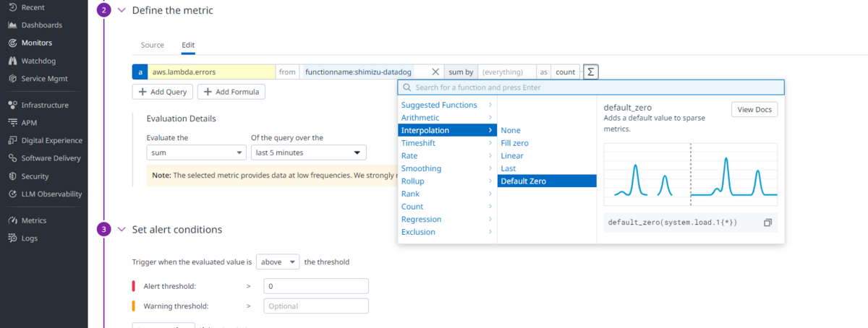This screenshot has width=868, height=328.
Task: Click the Metrics icon in sidebar
Action: pyautogui.click(x=12, y=220)
